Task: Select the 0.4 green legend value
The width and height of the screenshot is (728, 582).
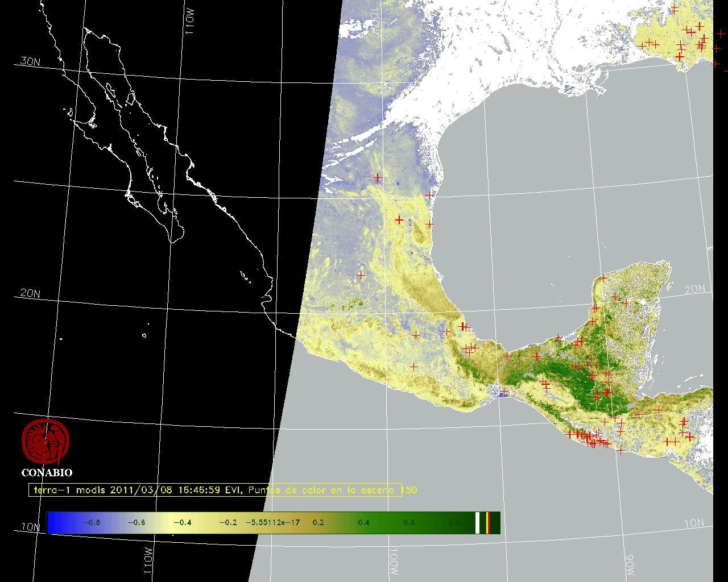Action: tap(363, 522)
